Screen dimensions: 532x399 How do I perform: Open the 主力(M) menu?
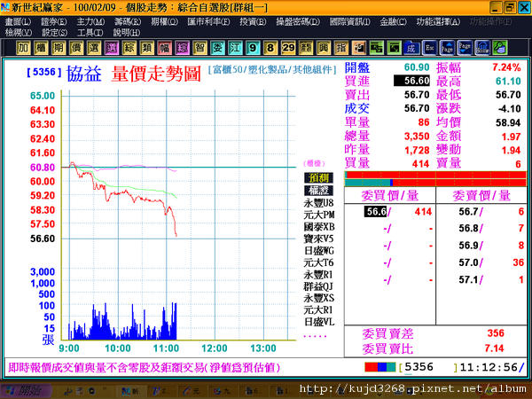[x=90, y=22]
